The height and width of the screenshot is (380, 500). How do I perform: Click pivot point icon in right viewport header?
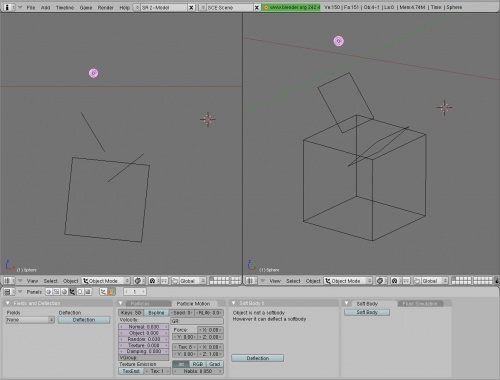tap(394, 281)
